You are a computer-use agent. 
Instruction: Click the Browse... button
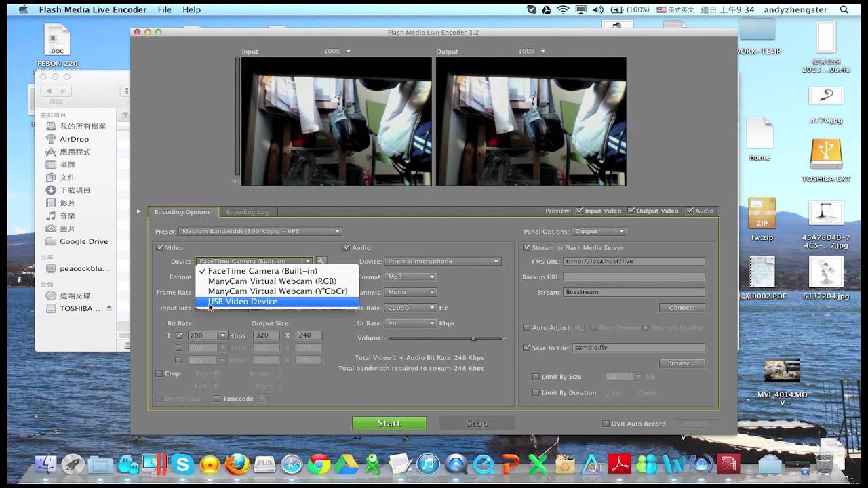(682, 363)
